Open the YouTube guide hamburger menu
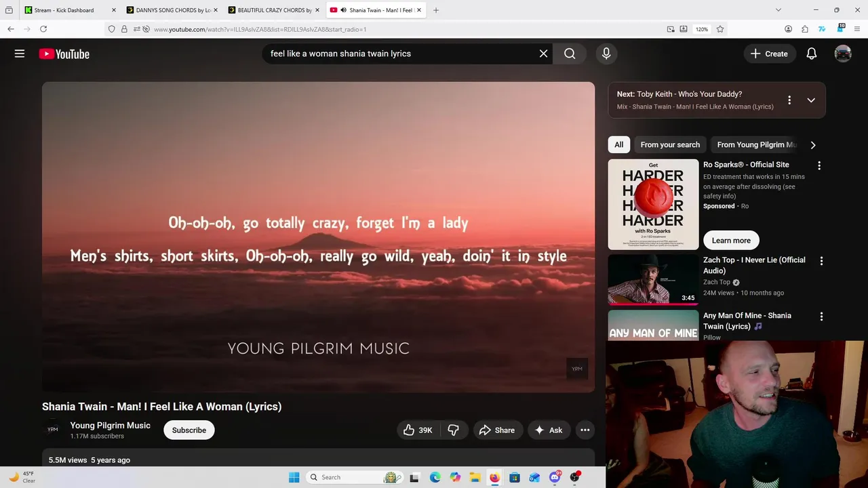 point(20,54)
